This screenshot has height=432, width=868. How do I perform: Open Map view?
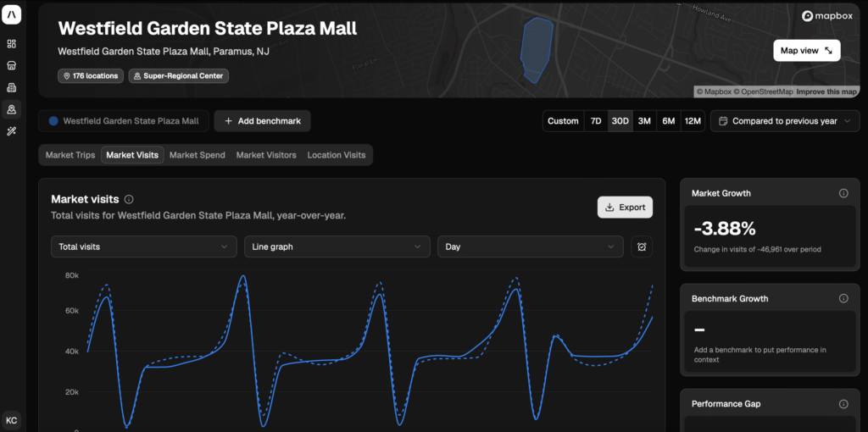(807, 50)
